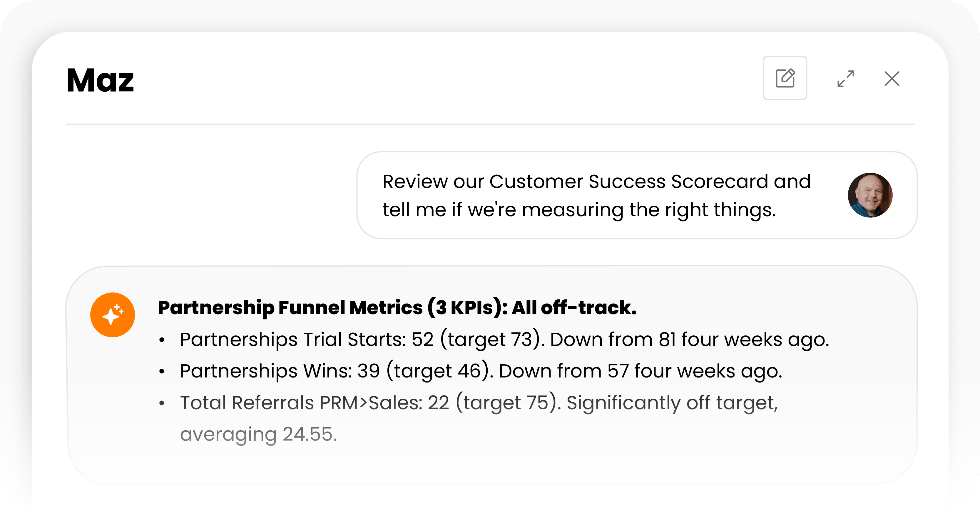This screenshot has width=980, height=509.
Task: Select the Total Referrals PRM>Sales bullet line
Action: point(479,417)
